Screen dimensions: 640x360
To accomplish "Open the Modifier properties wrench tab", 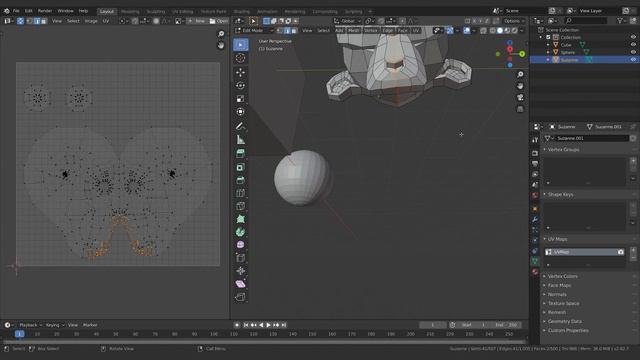I will point(535,219).
